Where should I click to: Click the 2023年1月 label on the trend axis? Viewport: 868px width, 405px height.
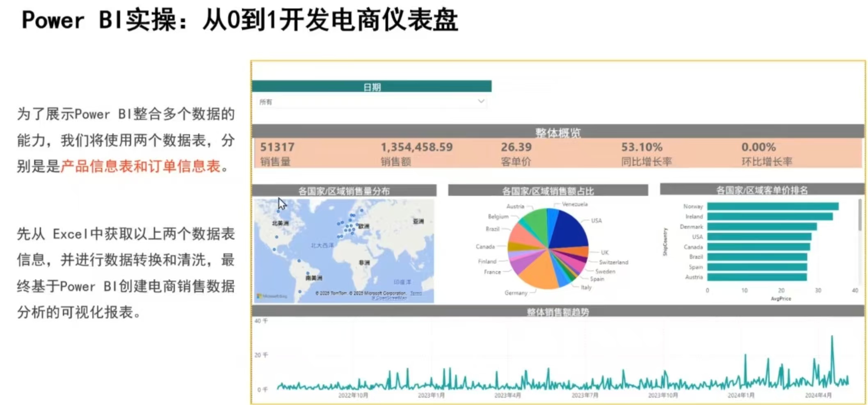431,395
